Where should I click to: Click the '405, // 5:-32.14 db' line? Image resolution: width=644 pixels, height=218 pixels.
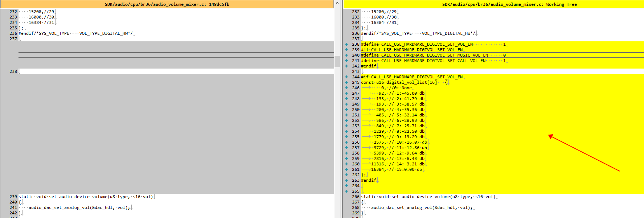[x=400, y=115]
